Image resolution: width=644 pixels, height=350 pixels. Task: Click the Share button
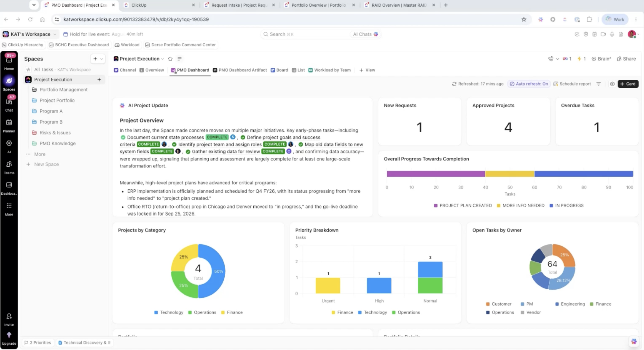[x=626, y=59]
